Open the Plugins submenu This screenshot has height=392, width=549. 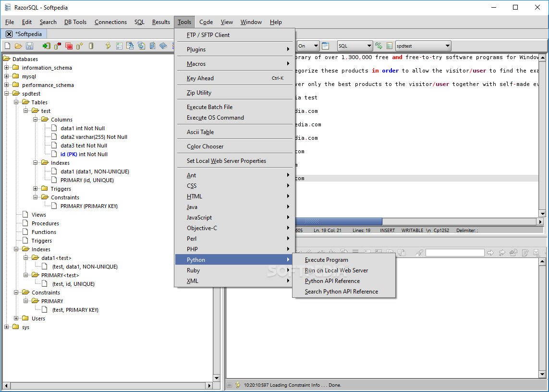pos(234,49)
